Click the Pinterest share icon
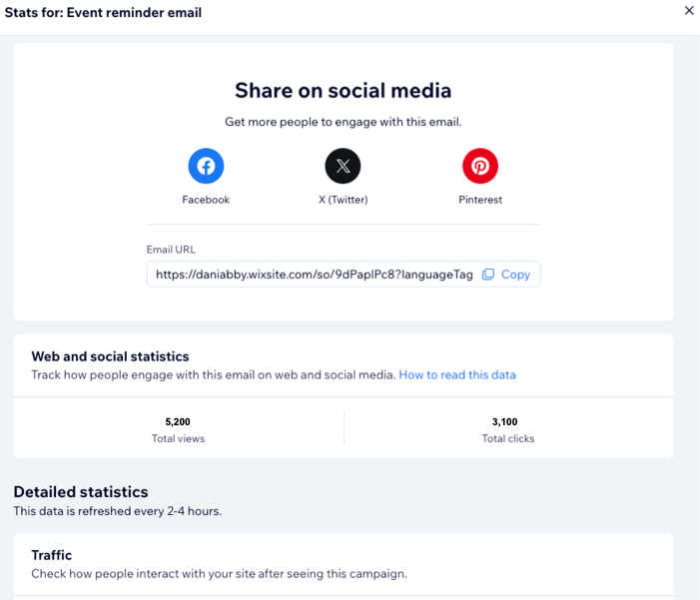 [479, 166]
